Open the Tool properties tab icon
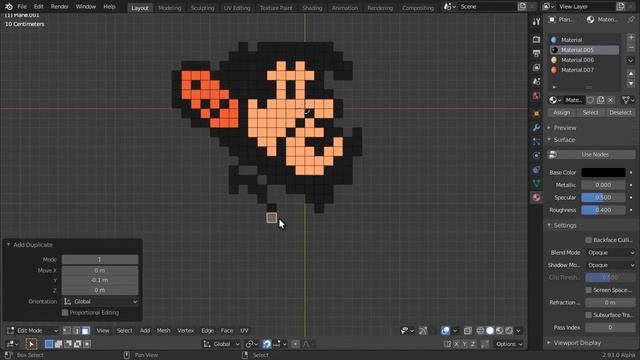This screenshot has height=360, width=640. click(536, 22)
